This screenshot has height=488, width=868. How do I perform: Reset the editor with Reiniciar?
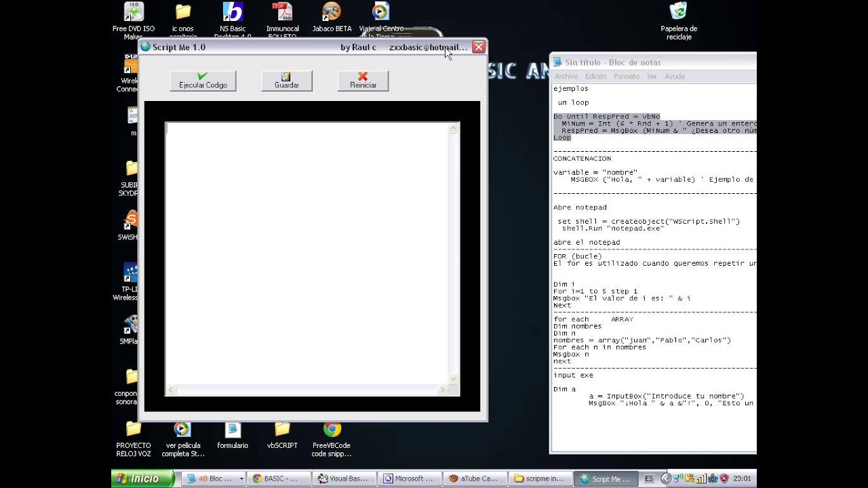363,81
